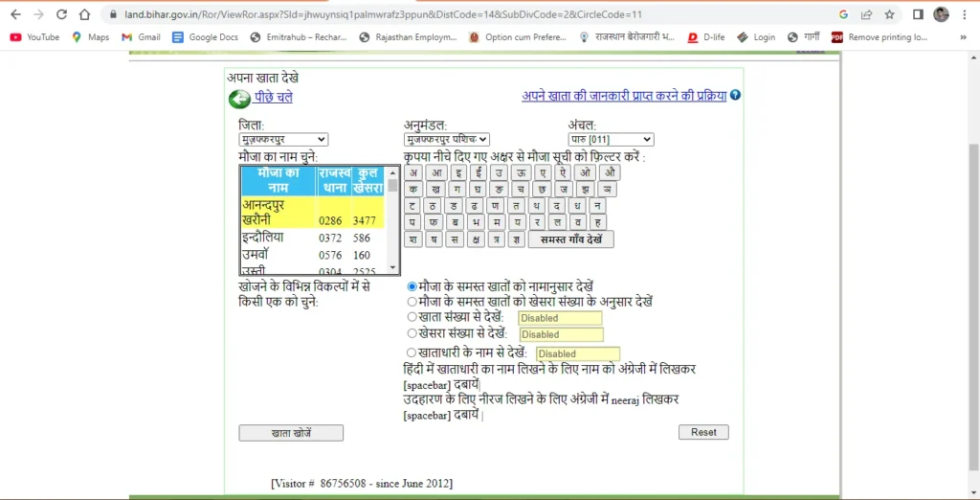
Task: Click समस्त गाँव देखें button
Action: coord(570,239)
